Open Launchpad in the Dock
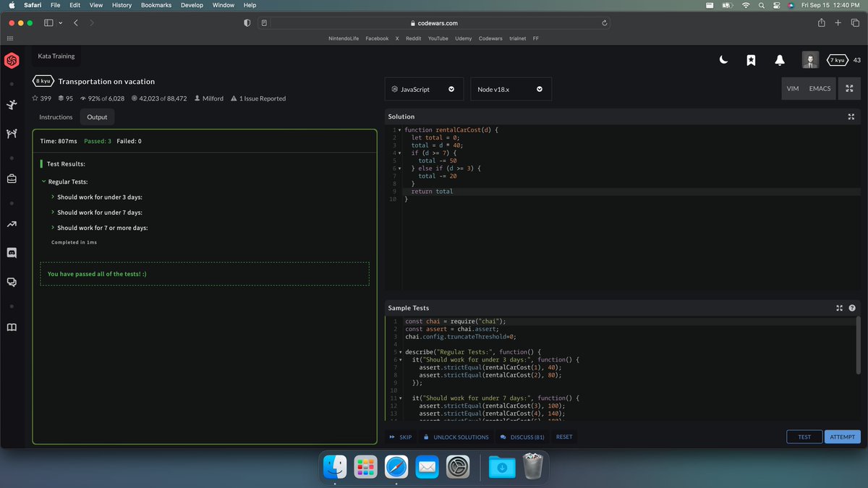 [x=365, y=467]
